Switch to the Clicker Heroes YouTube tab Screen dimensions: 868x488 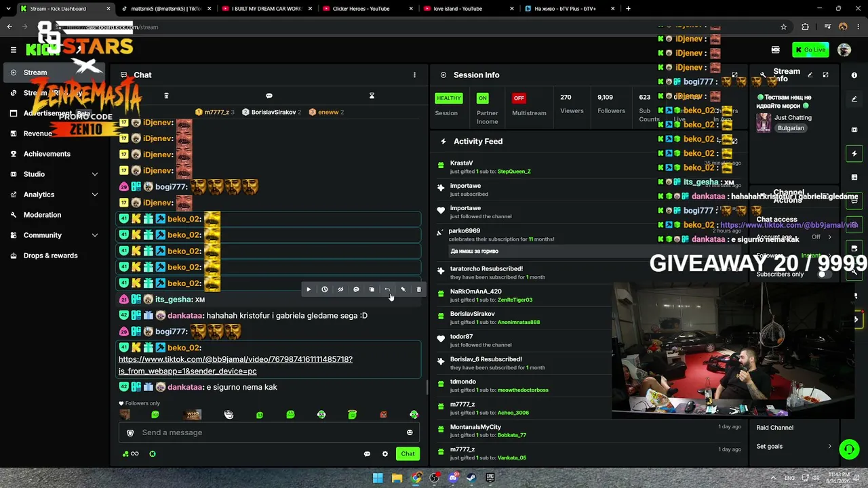366,9
